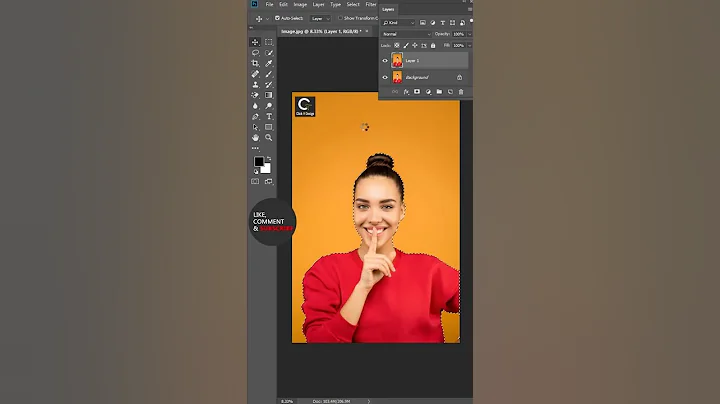
Task: Select the Zoom tool
Action: (x=269, y=138)
